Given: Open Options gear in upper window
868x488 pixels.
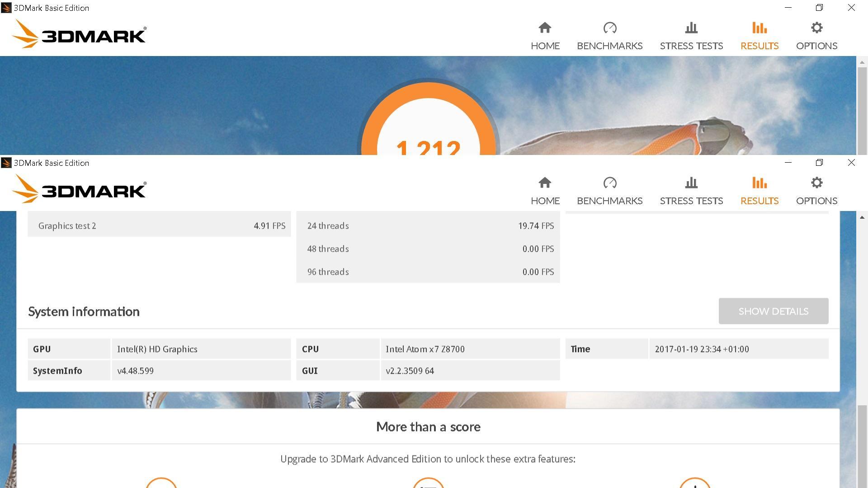Looking at the screenshot, I should (816, 28).
